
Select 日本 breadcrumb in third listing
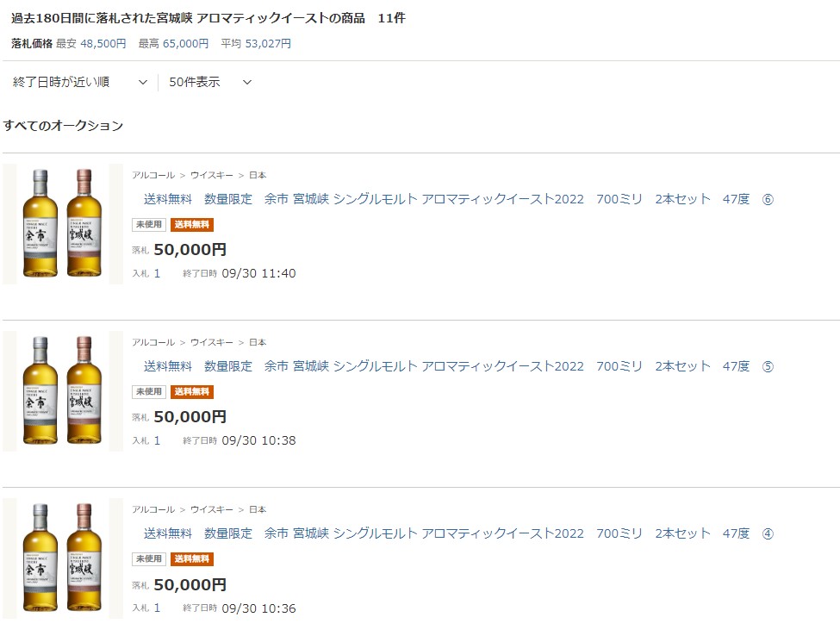pos(258,509)
